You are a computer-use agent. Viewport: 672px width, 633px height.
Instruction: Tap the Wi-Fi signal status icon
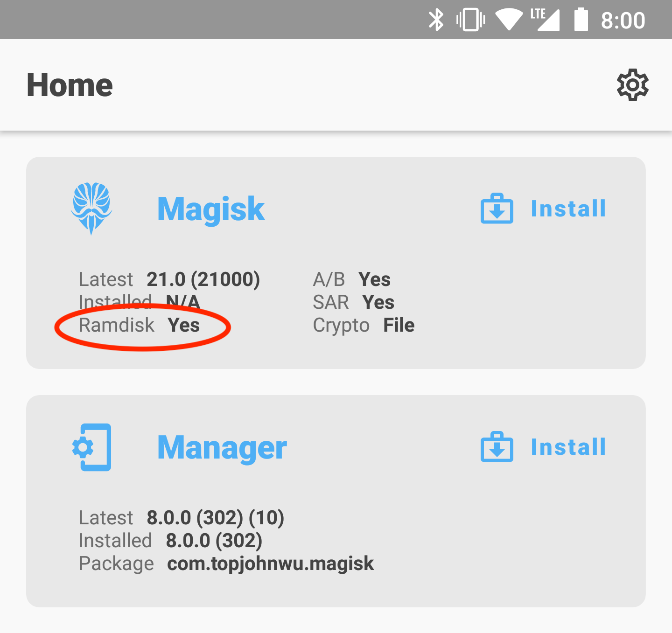click(x=509, y=20)
